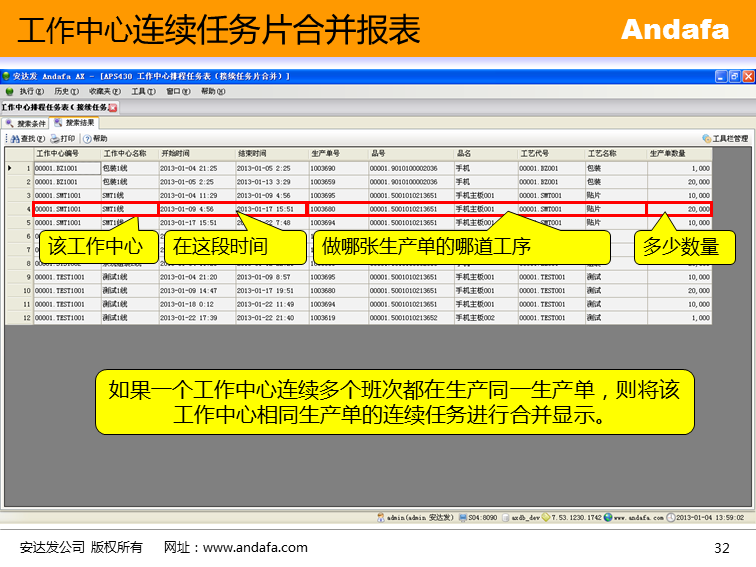Click the green Andafa icon in menu bar
Screen dimensions: 756x567
click(10, 91)
